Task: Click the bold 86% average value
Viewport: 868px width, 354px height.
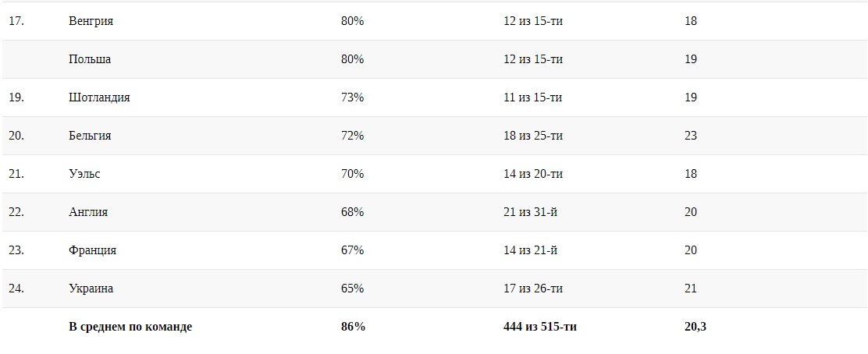Action: click(353, 327)
